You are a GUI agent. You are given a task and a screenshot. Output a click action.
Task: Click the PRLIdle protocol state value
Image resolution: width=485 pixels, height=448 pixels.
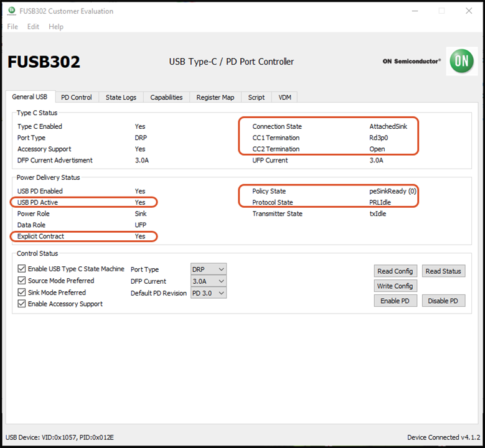[380, 202]
